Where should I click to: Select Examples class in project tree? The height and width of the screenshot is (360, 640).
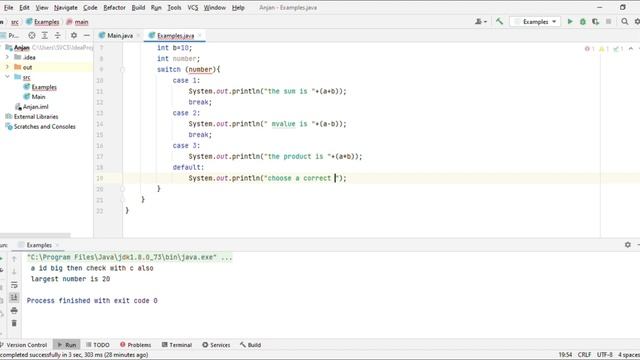tap(44, 87)
